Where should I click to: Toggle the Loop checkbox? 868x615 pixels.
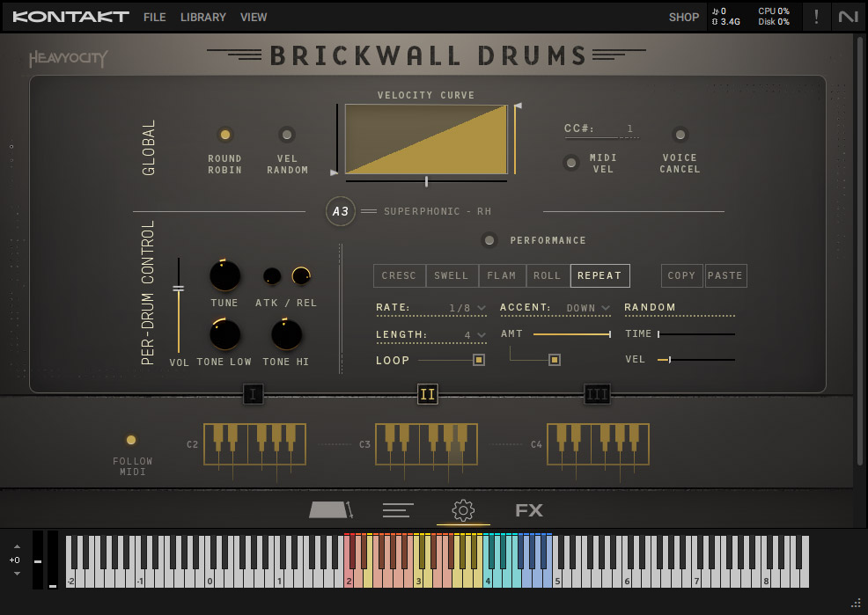pyautogui.click(x=479, y=360)
